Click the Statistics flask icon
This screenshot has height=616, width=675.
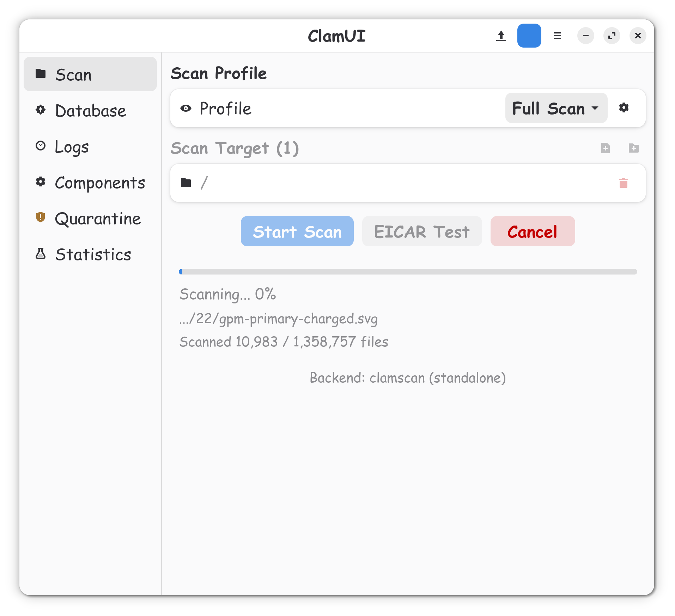(x=41, y=254)
